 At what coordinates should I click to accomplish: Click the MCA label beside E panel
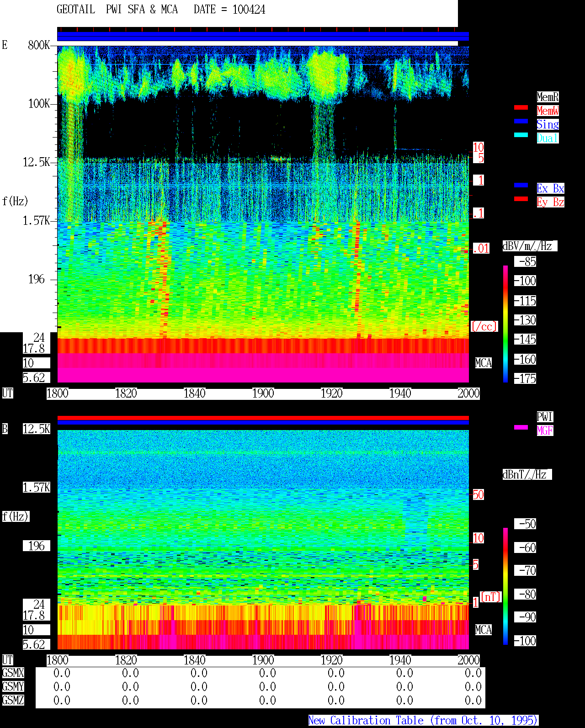[x=484, y=363]
